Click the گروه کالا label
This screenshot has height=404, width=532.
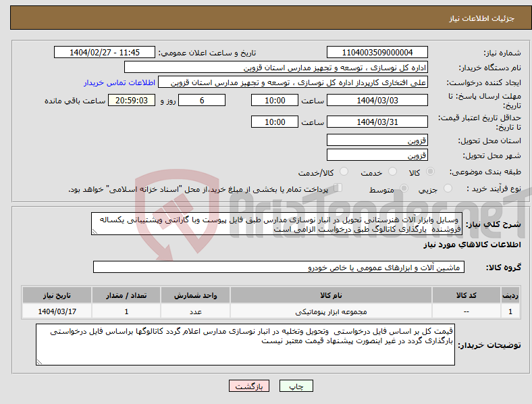(x=504, y=268)
